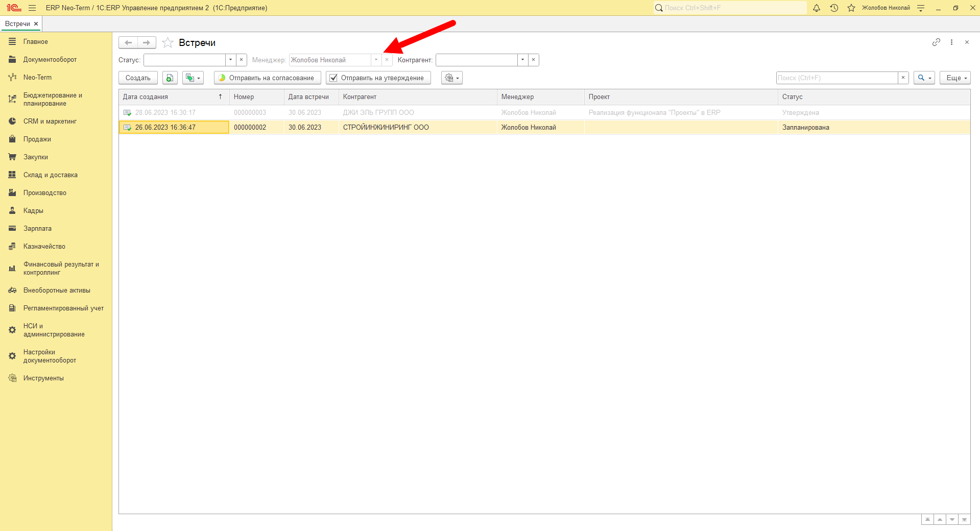Click the copy link icon

click(x=936, y=42)
